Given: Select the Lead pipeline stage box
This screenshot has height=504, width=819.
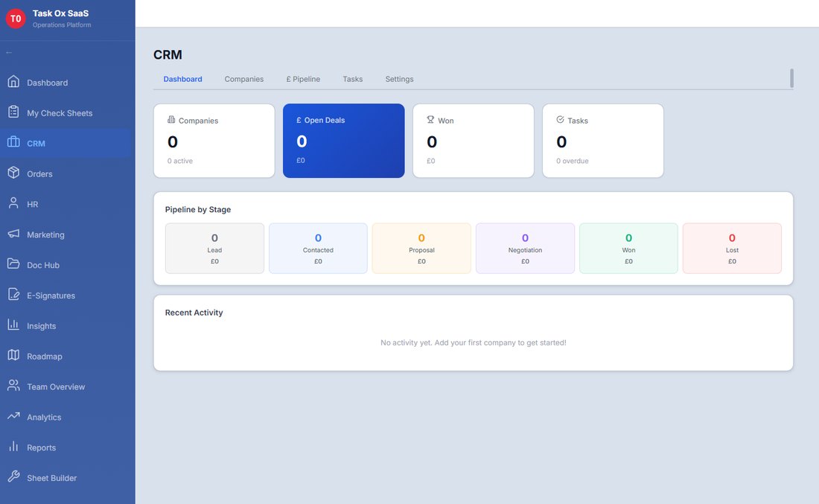Looking at the screenshot, I should [x=214, y=248].
